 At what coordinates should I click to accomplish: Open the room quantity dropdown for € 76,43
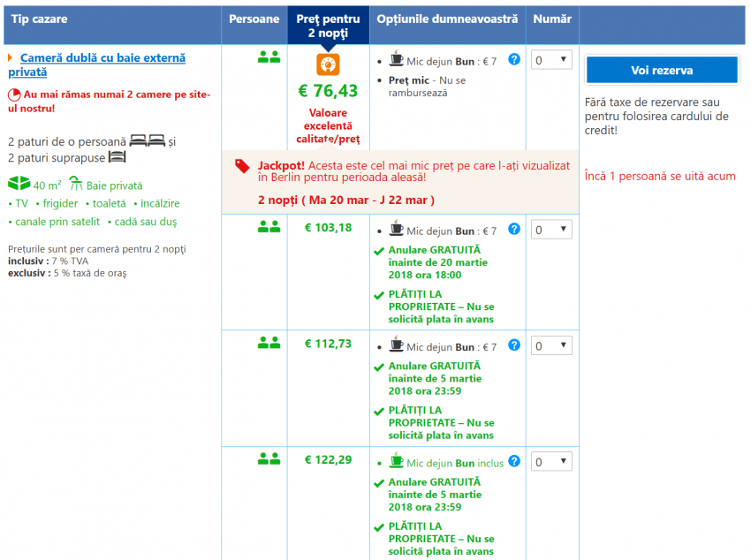coord(552,60)
